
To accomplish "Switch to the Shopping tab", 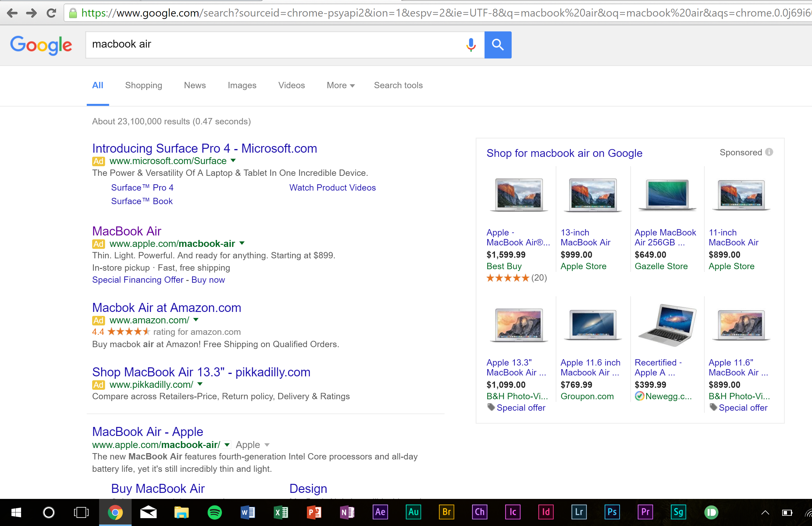I will click(x=144, y=85).
